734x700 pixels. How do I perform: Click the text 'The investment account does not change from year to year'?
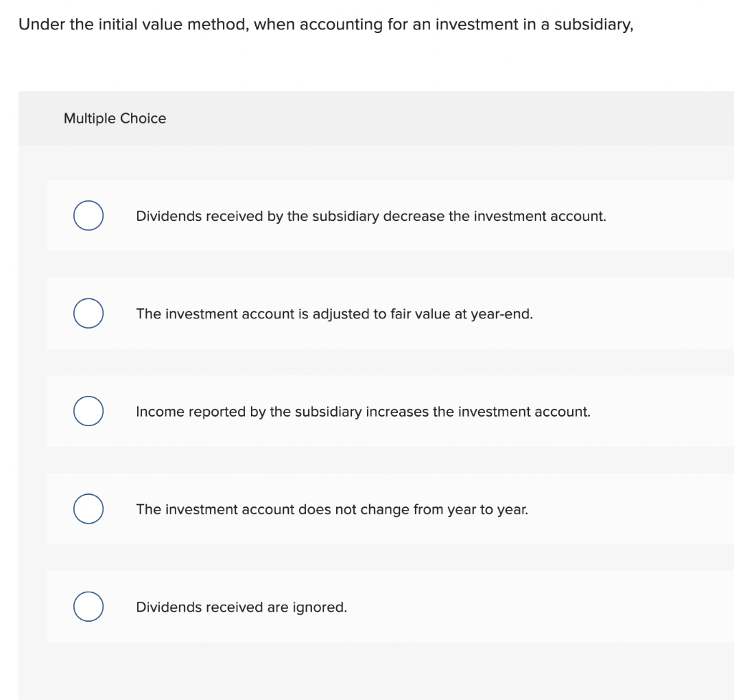333,509
